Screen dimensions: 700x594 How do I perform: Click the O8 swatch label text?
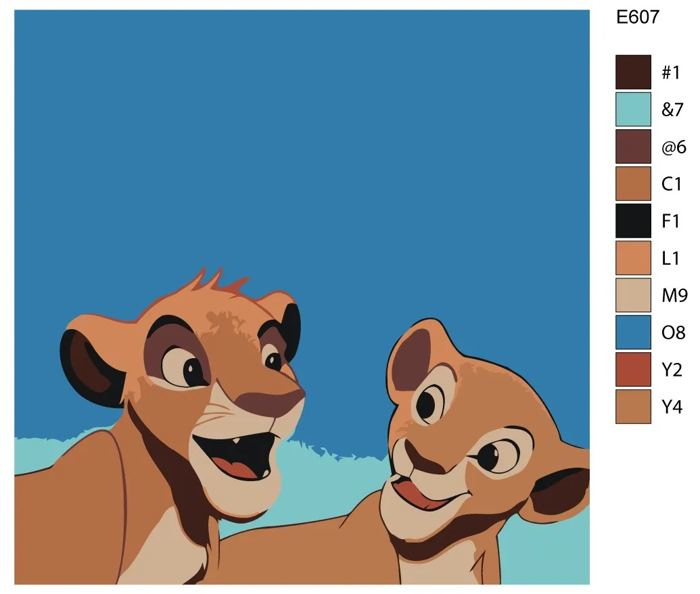(673, 332)
